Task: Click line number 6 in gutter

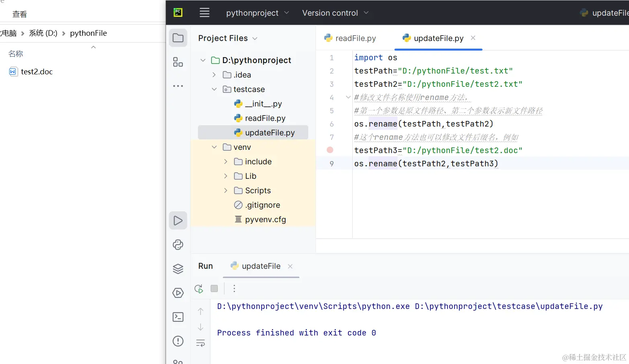Action: coord(332,124)
